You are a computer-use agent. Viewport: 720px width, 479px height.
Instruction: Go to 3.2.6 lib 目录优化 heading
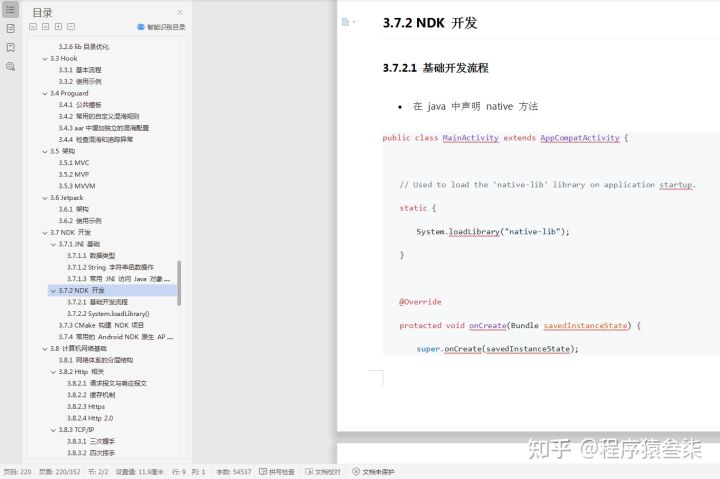84,46
